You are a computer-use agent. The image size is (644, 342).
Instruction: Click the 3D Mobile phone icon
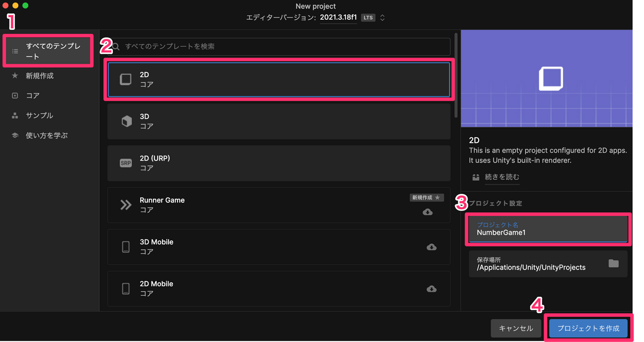tap(126, 247)
